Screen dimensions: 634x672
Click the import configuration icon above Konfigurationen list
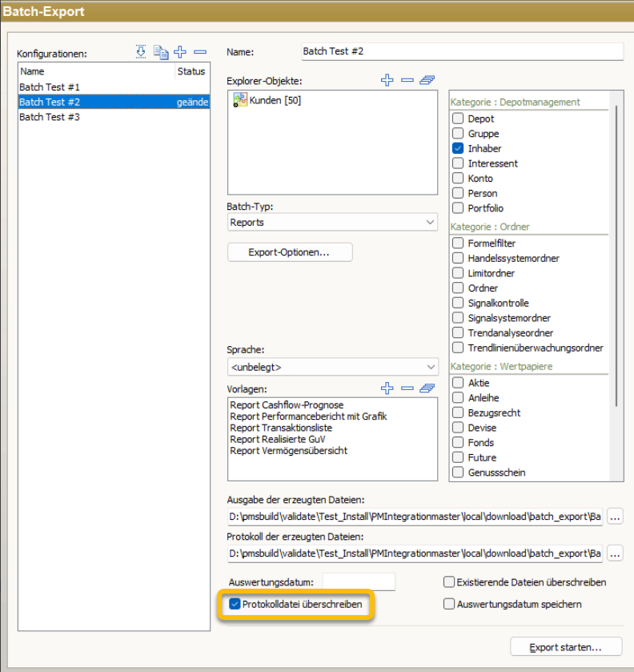tap(141, 52)
